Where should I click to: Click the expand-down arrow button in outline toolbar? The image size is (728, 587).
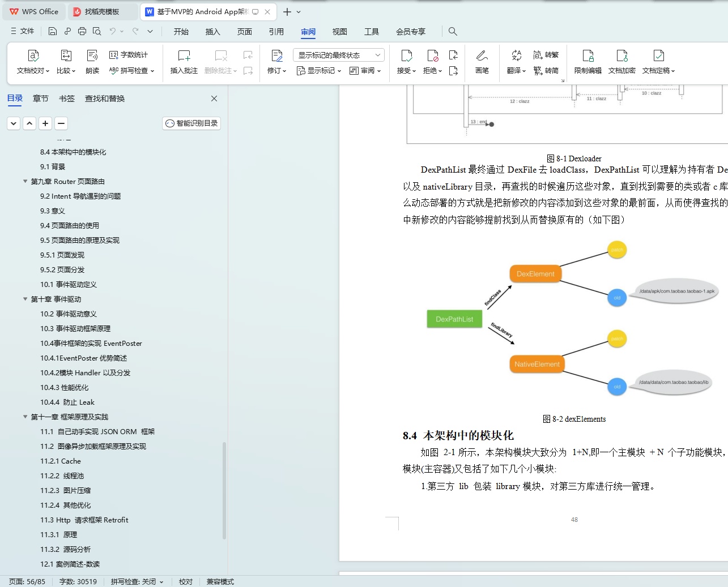tap(14, 123)
